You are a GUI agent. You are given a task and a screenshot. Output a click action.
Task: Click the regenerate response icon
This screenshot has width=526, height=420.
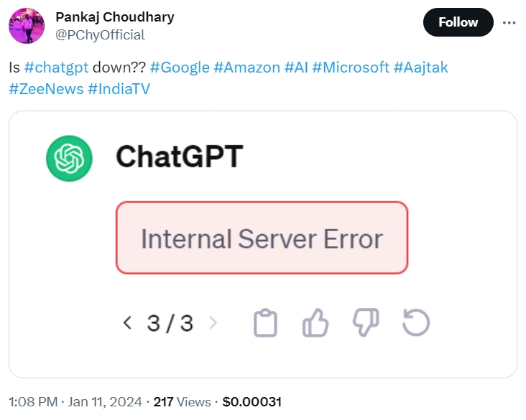click(x=415, y=323)
